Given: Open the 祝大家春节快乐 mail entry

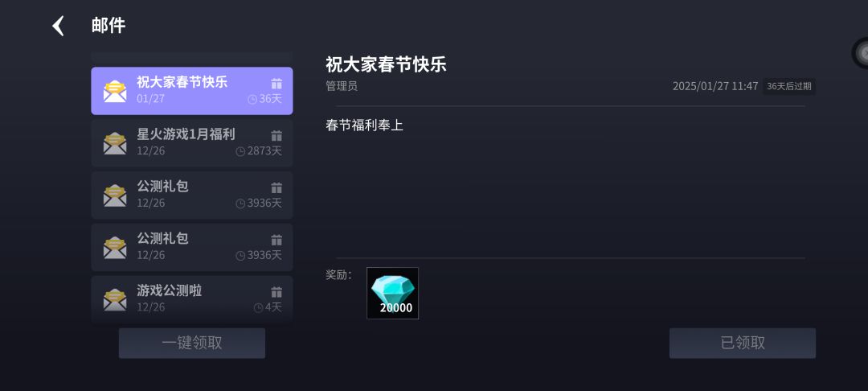Looking at the screenshot, I should pyautogui.click(x=191, y=91).
